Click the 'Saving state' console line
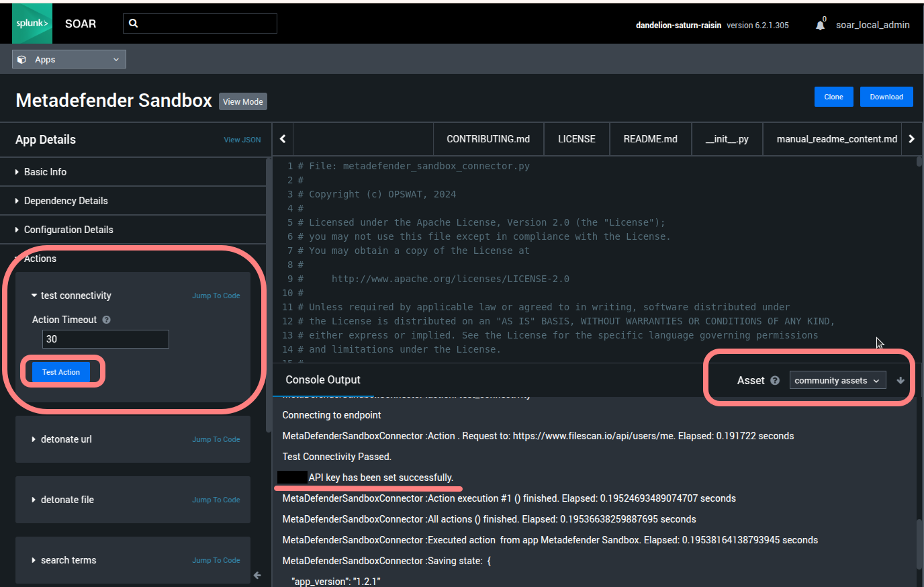This screenshot has width=924, height=587. tap(387, 561)
